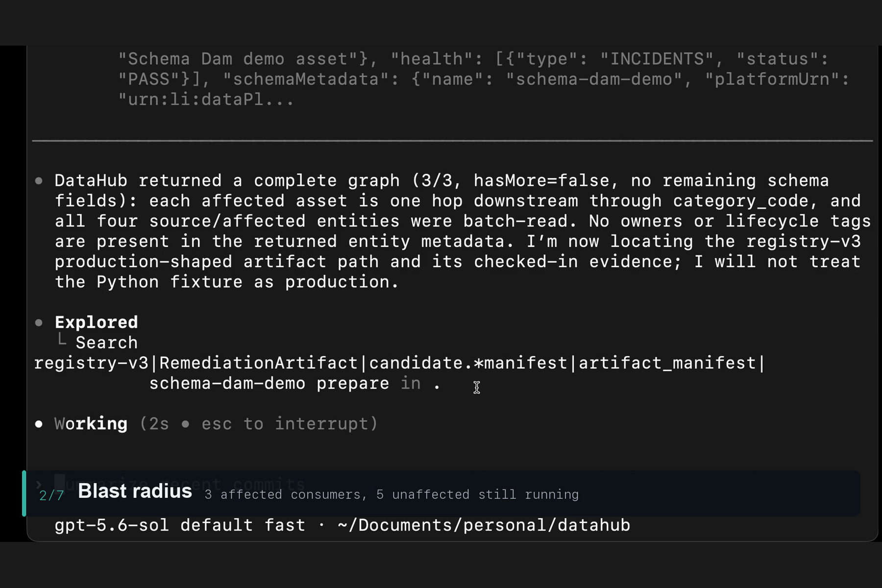882x588 pixels.
Task: Click the bullet marker next to Explored
Action: (x=39, y=322)
